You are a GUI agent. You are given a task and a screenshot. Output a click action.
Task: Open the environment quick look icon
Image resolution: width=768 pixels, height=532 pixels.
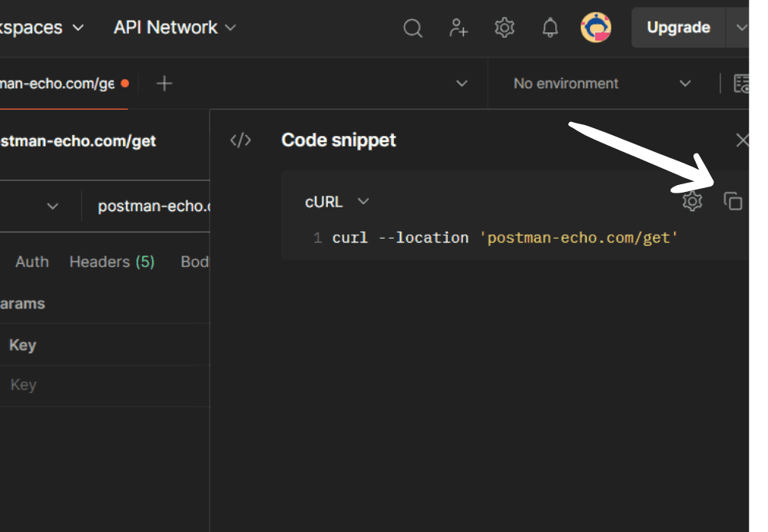click(741, 84)
